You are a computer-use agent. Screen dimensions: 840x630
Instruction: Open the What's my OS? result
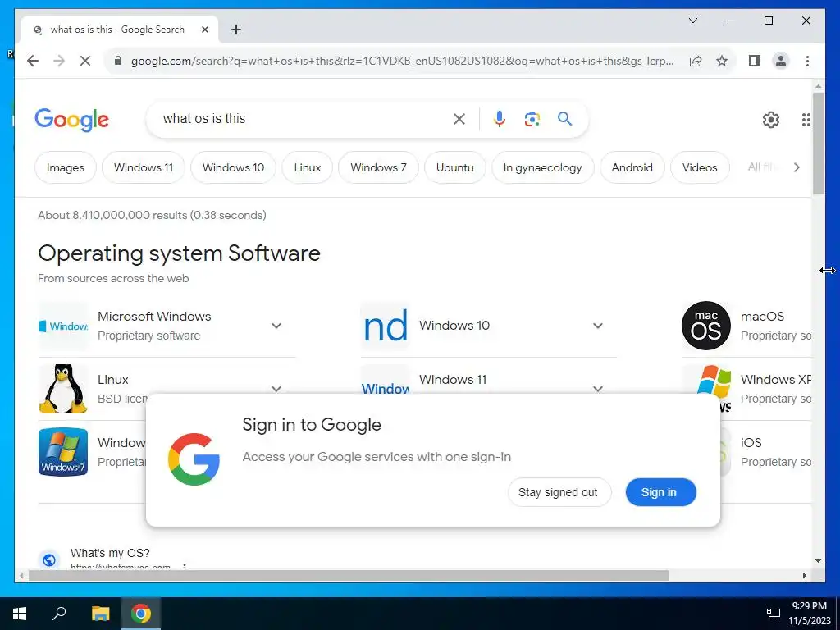tap(111, 553)
